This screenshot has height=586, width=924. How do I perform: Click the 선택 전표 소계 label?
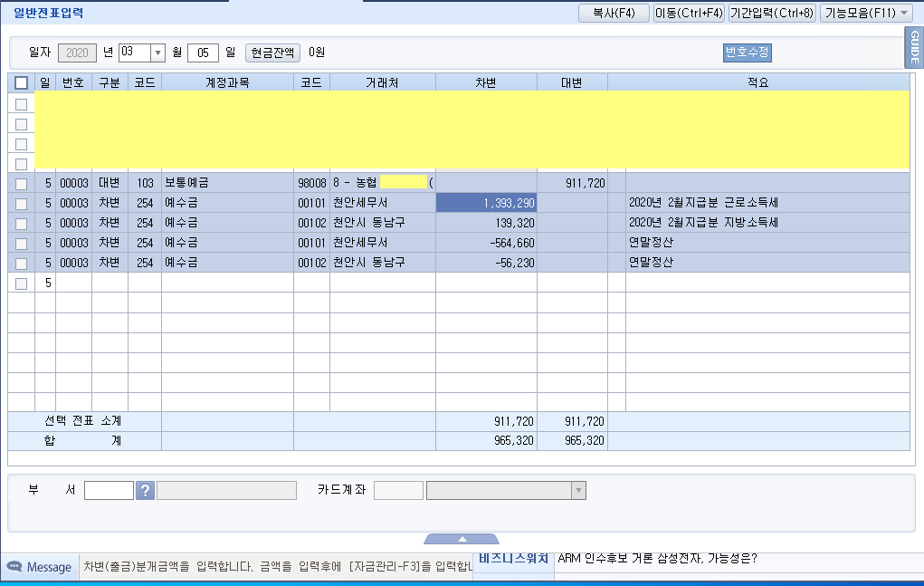coord(82,421)
